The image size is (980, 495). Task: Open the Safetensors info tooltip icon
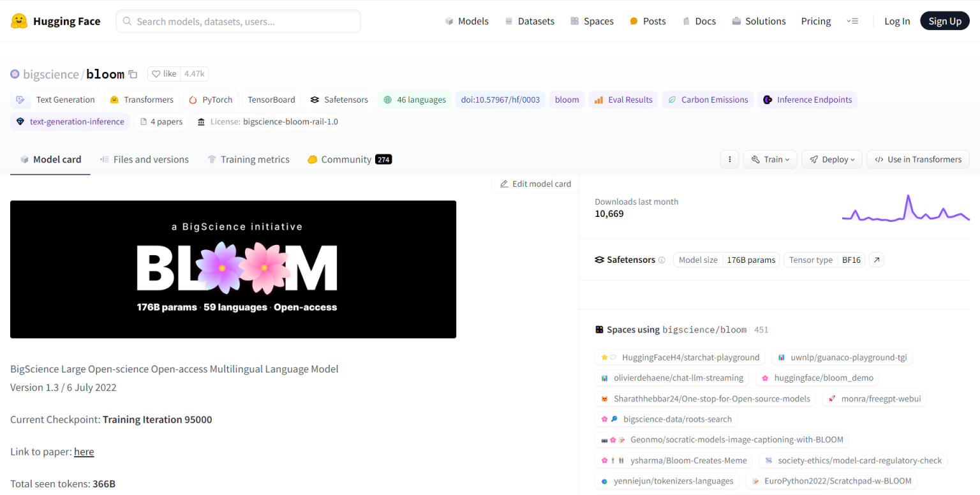663,260
